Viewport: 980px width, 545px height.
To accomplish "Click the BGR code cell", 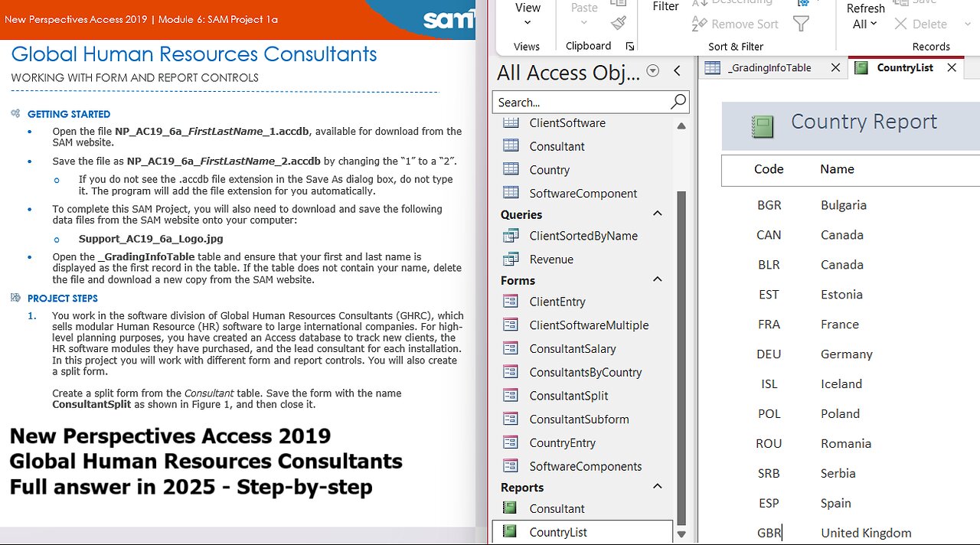I will 769,205.
